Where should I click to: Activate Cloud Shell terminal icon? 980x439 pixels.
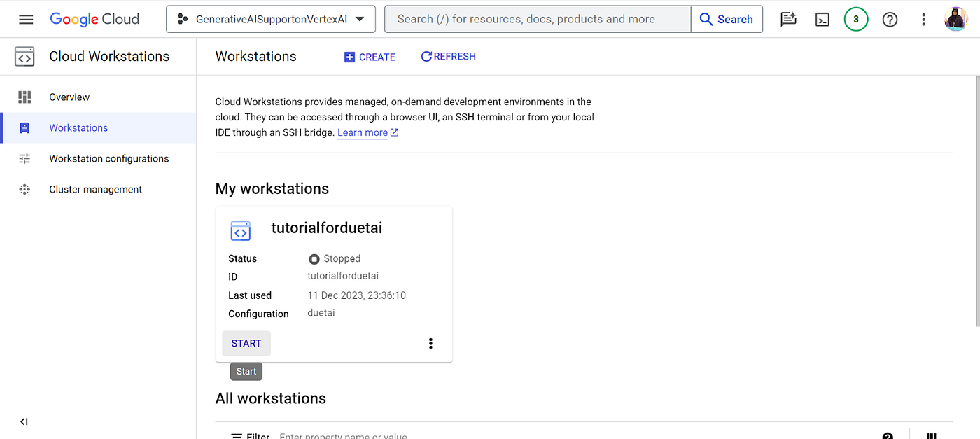point(822,20)
